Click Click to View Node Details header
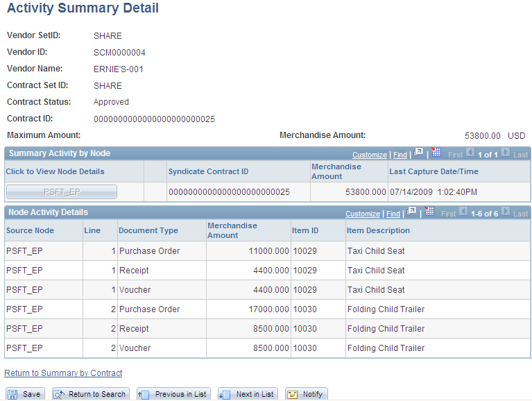Screen dimensions: 532x401 click(x=55, y=171)
